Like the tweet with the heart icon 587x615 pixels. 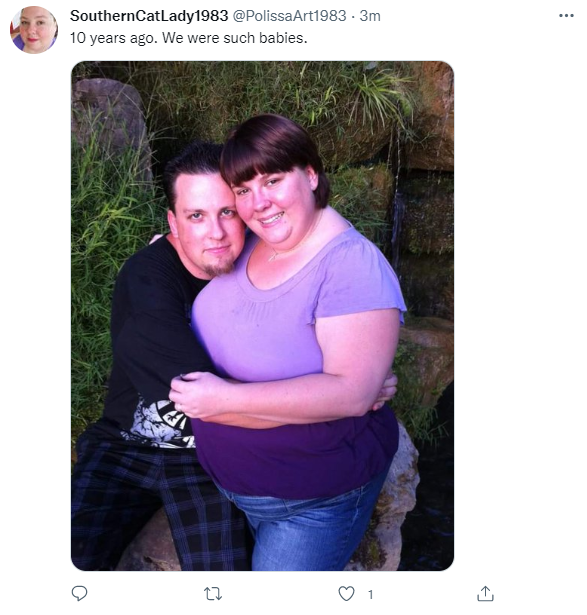tap(346, 594)
